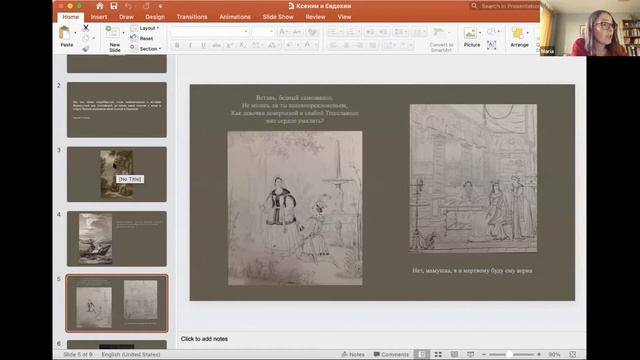Apply the Format Painter brush

pos(85,49)
